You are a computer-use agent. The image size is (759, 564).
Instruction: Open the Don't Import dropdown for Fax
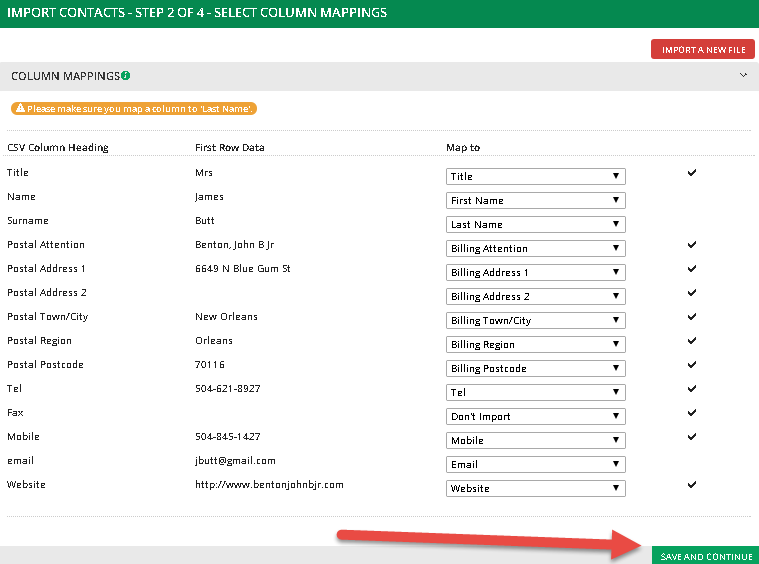536,416
